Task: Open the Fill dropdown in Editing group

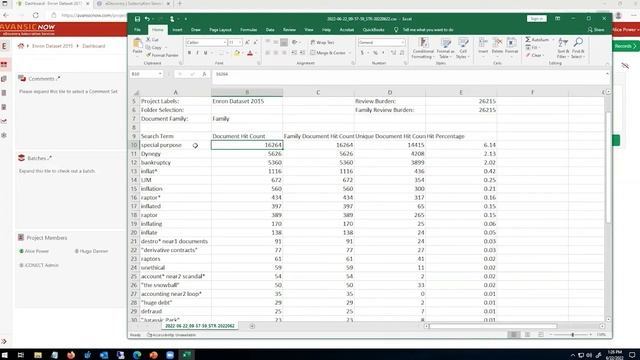Action: tap(532, 48)
